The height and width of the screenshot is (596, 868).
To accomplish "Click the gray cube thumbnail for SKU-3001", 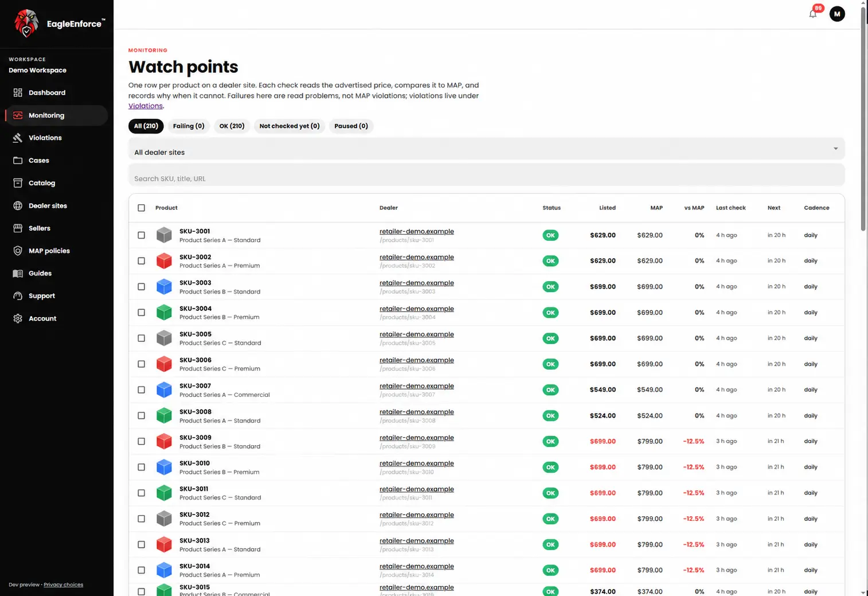I will pyautogui.click(x=164, y=235).
